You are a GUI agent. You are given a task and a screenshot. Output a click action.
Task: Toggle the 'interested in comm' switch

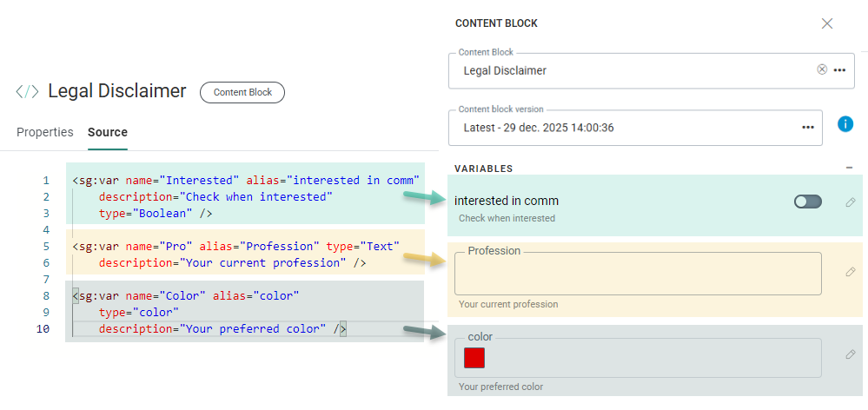(807, 202)
